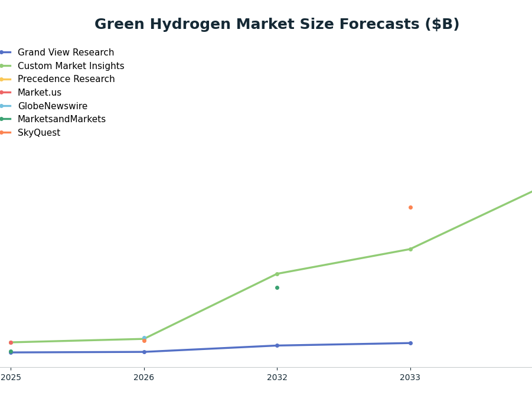Click the GlobeNewswire light blue legend marker
The image size is (532, 399).
5,106
